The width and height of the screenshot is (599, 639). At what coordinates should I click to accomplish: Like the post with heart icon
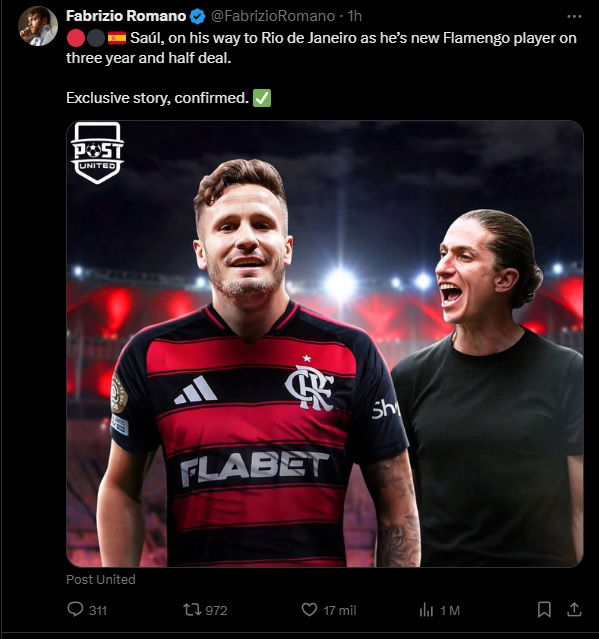(x=309, y=610)
